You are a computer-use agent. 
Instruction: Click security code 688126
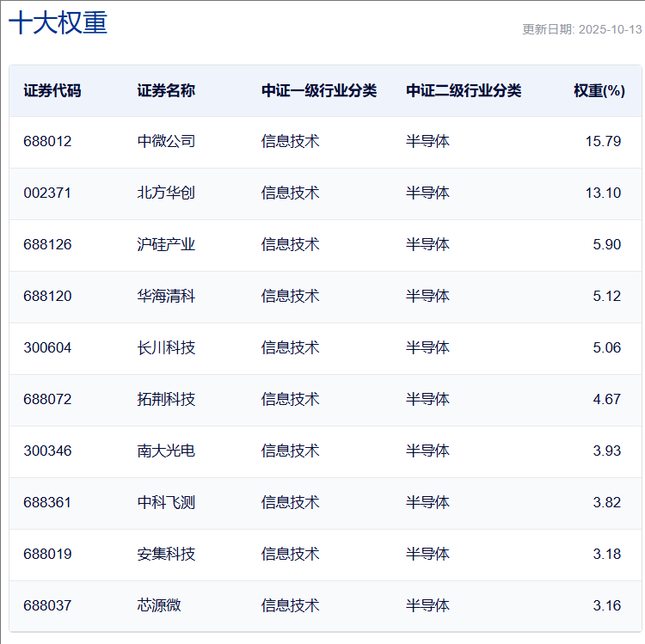click(47, 244)
